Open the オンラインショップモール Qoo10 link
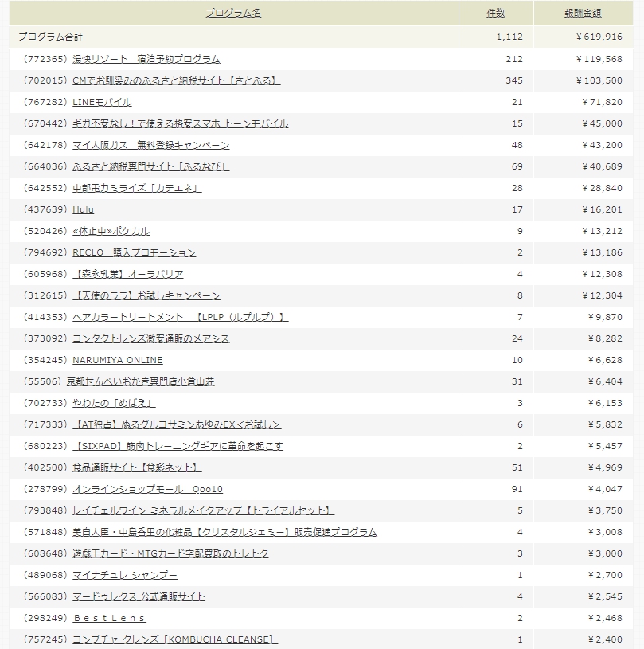644x649 pixels. click(147, 490)
